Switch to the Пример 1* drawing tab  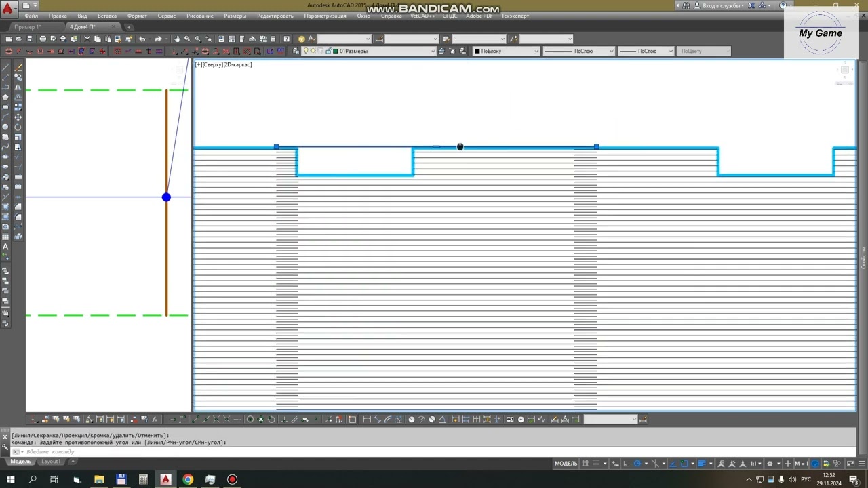click(x=28, y=27)
